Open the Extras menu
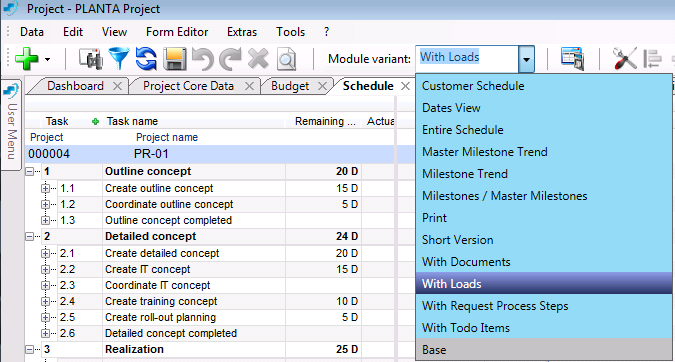 tap(242, 32)
